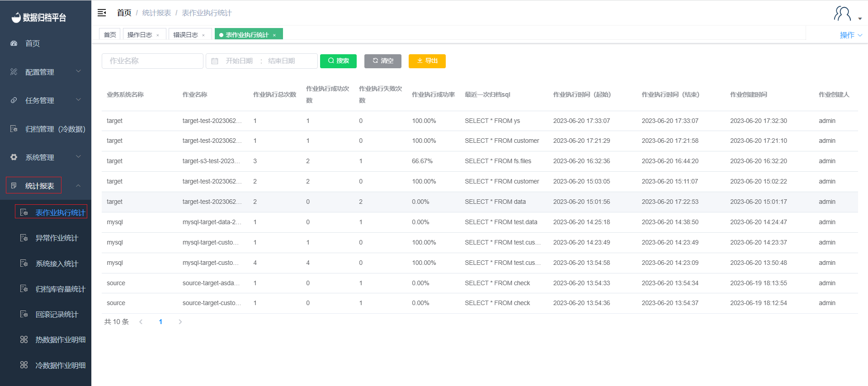
Task: Click the 异常作业统计 submenu icon
Action: point(24,238)
